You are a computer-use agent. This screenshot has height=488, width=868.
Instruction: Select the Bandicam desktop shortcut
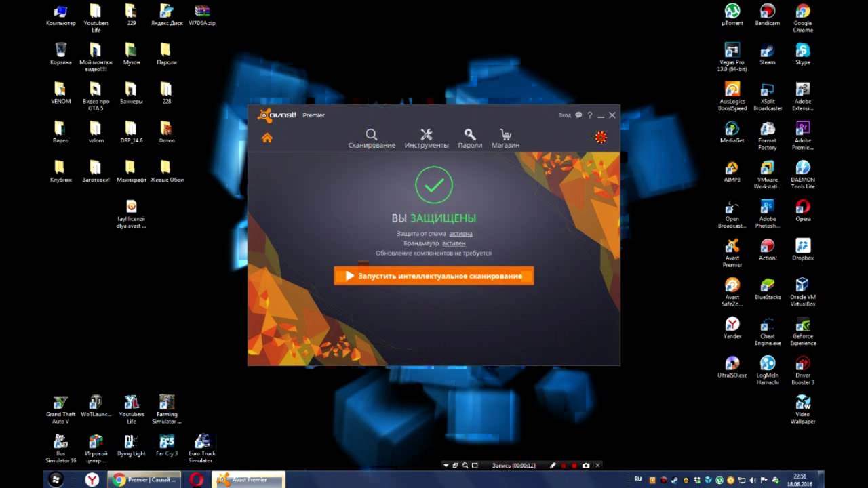(x=767, y=15)
